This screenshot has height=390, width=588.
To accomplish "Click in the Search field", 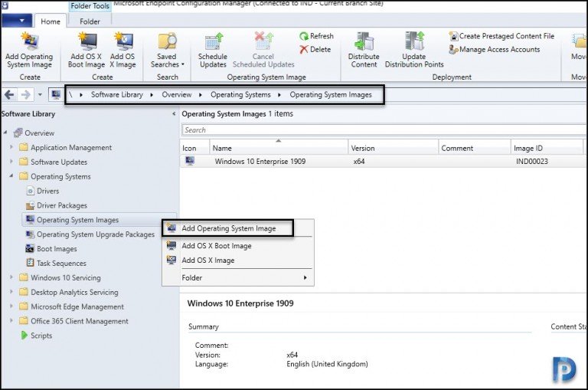I will pyautogui.click(x=384, y=130).
